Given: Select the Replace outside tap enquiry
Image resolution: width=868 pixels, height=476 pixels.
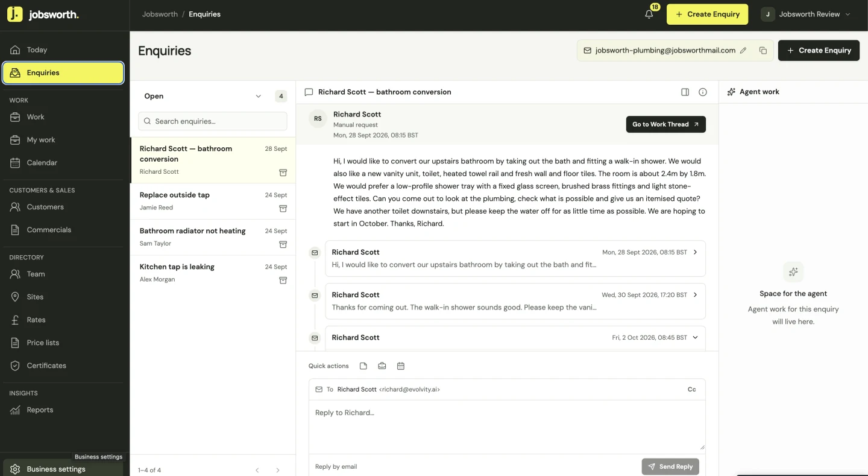Looking at the screenshot, I should [213, 202].
